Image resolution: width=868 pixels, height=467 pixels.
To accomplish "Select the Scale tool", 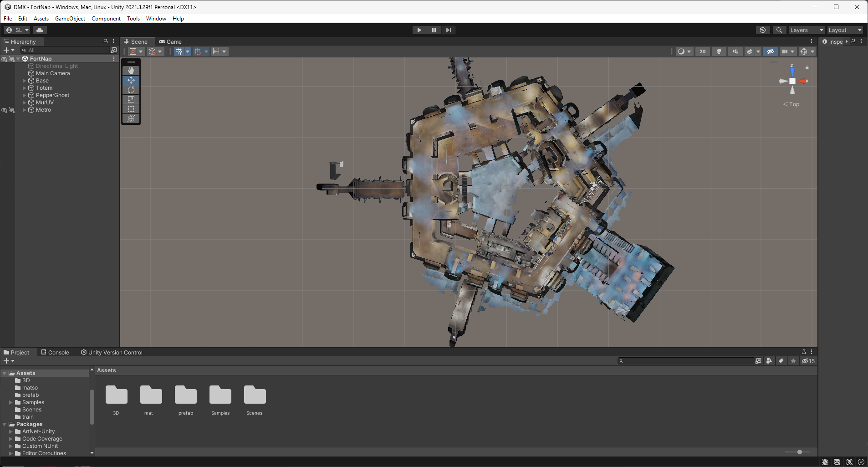I will (131, 99).
